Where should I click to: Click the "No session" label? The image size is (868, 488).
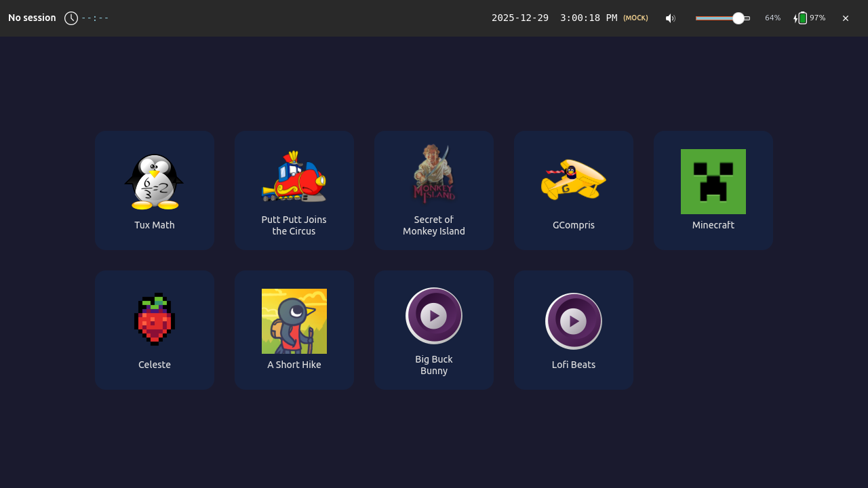(x=32, y=18)
